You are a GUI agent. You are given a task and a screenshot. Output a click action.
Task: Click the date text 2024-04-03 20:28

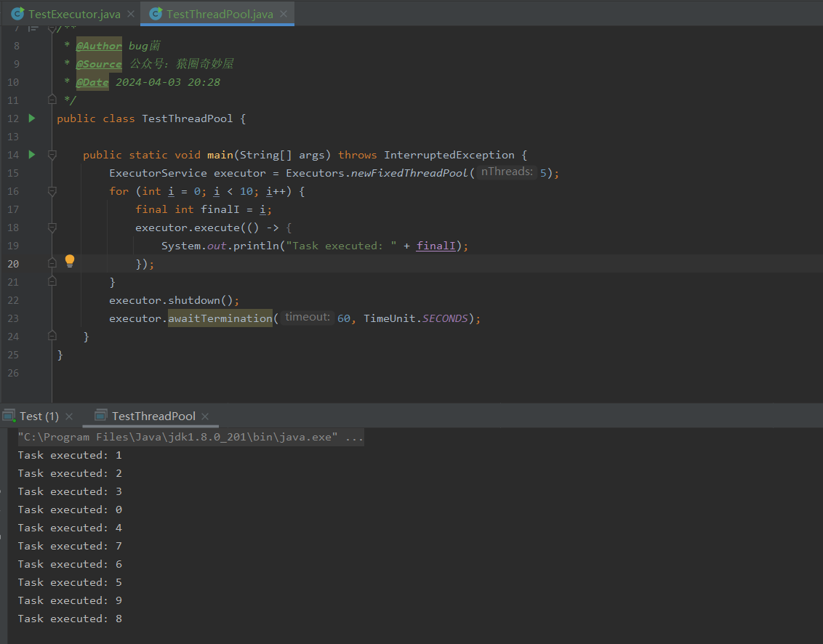click(x=168, y=82)
